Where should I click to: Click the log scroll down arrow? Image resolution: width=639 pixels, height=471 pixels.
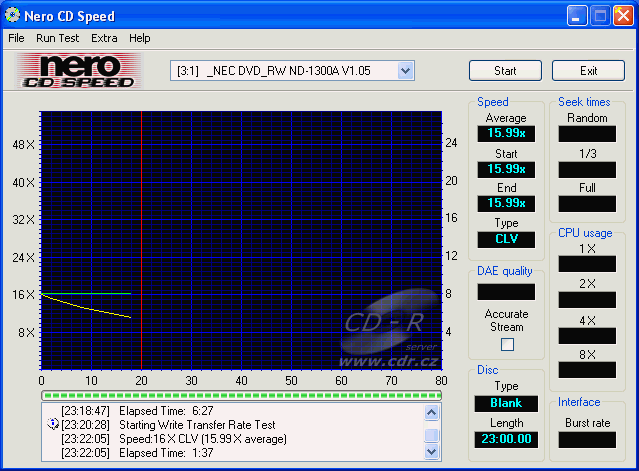click(432, 451)
